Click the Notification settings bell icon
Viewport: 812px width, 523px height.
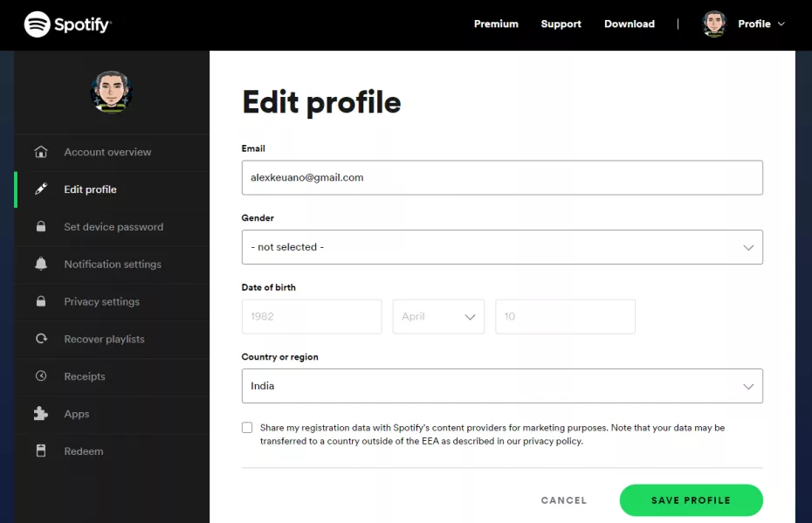[41, 265]
